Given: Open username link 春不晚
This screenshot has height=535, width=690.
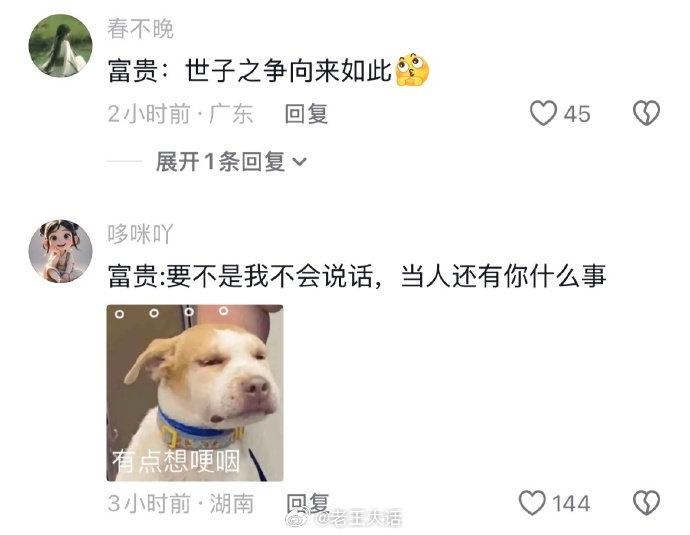Looking at the screenshot, I should [x=140, y=29].
